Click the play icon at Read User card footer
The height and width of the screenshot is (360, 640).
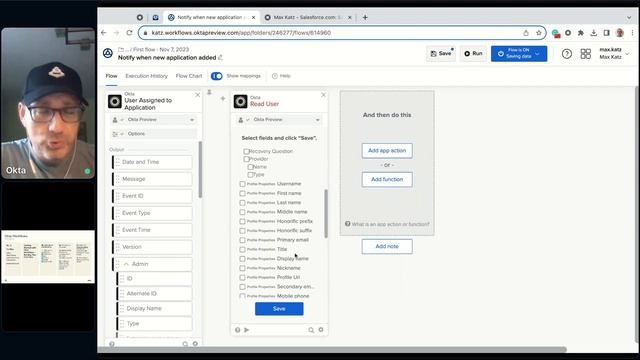[247, 330]
